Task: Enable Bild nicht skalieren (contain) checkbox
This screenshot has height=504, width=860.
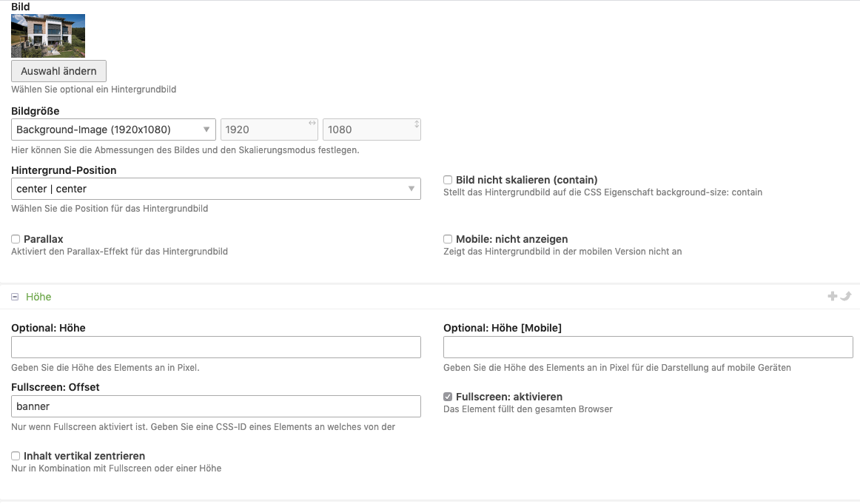Action: click(x=448, y=180)
